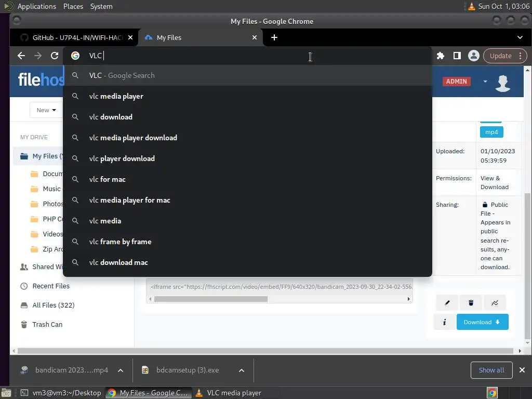Open the Chrome three-dot menu
Image resolution: width=532 pixels, height=399 pixels.
click(520, 56)
